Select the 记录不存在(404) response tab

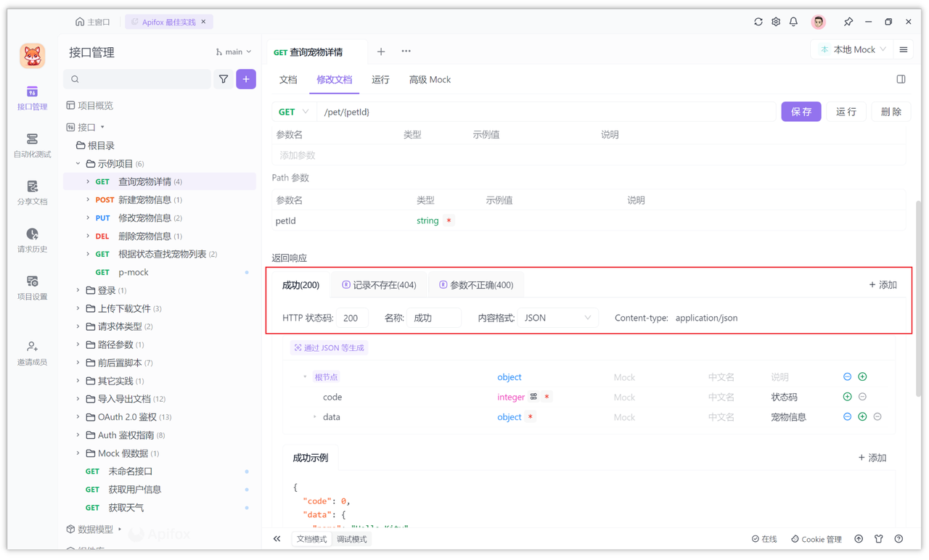pyautogui.click(x=379, y=285)
